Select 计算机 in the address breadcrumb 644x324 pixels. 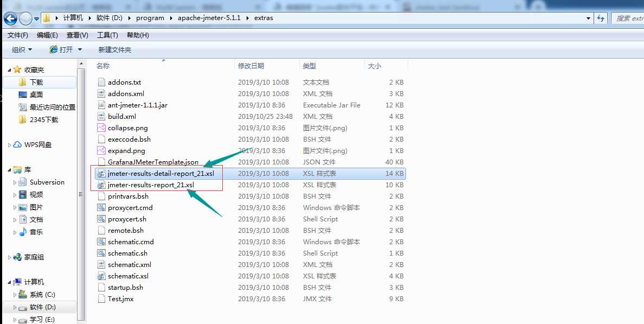coord(73,18)
